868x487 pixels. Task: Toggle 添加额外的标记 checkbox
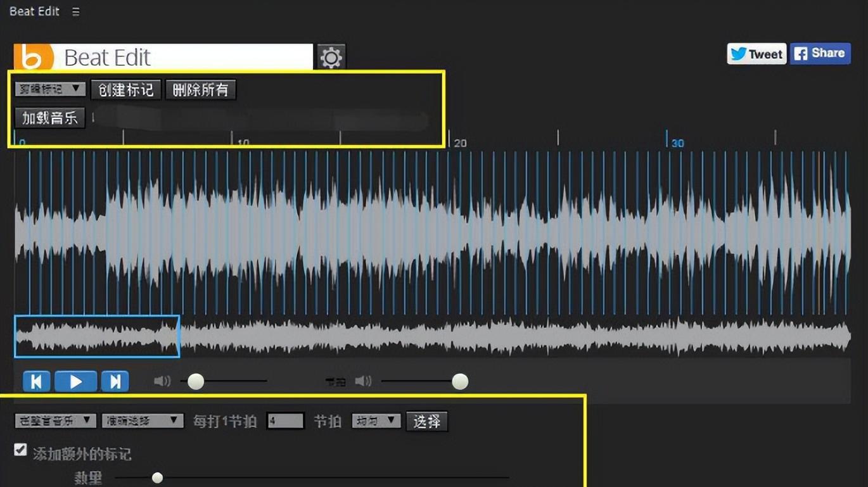click(21, 450)
